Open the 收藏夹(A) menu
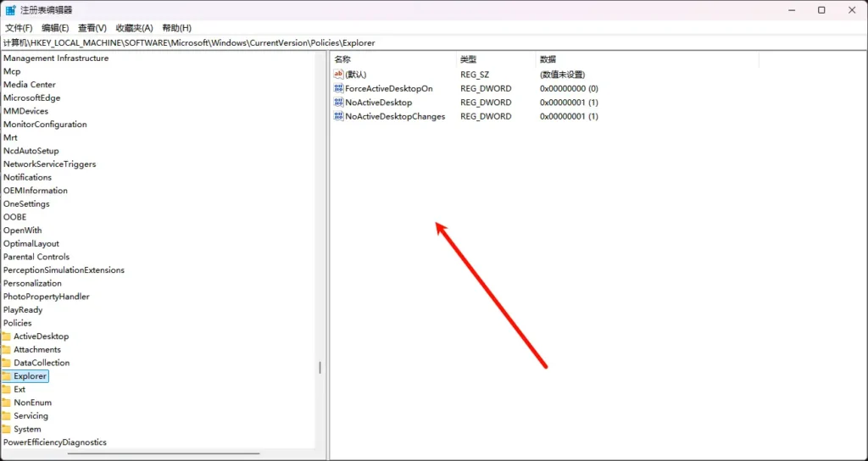This screenshot has width=868, height=461. coord(134,28)
